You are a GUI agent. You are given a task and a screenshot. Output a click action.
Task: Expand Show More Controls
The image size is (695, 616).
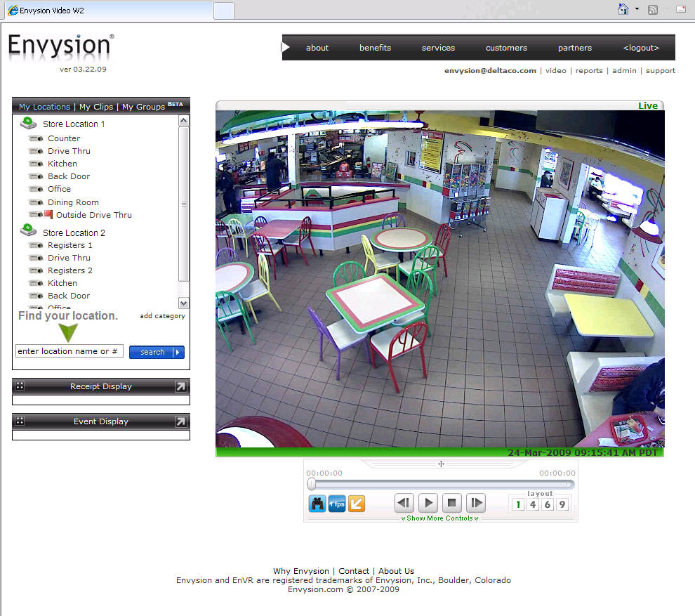click(x=439, y=518)
